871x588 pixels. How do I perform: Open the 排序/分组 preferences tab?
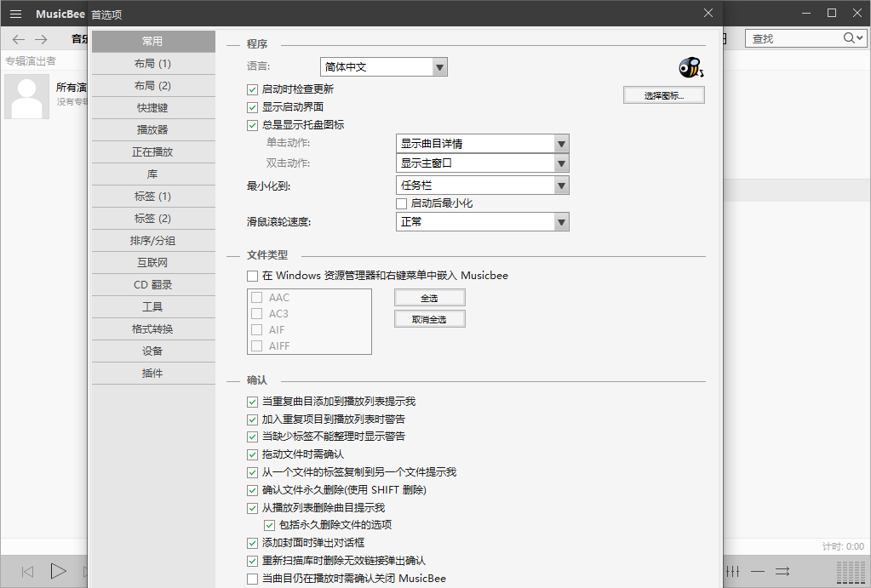(153, 241)
